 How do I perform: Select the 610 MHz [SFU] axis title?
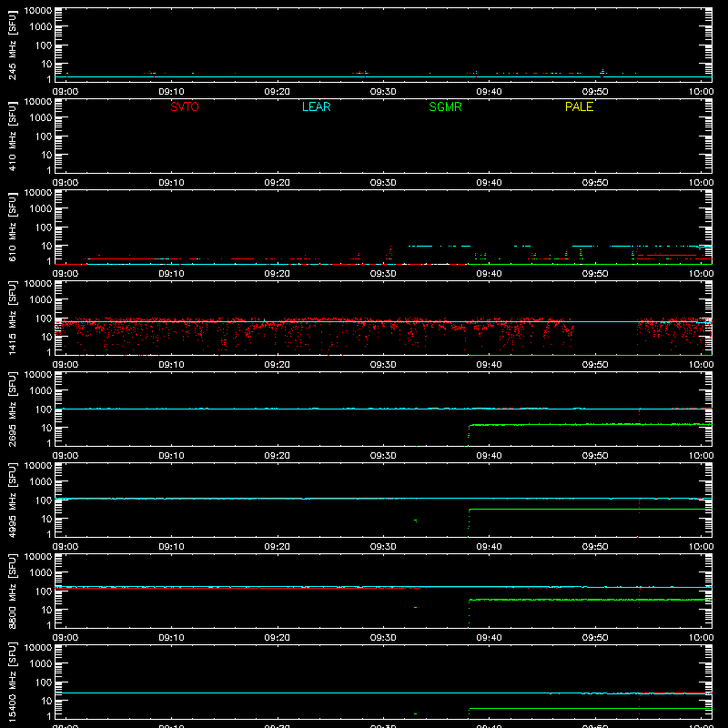click(x=13, y=227)
